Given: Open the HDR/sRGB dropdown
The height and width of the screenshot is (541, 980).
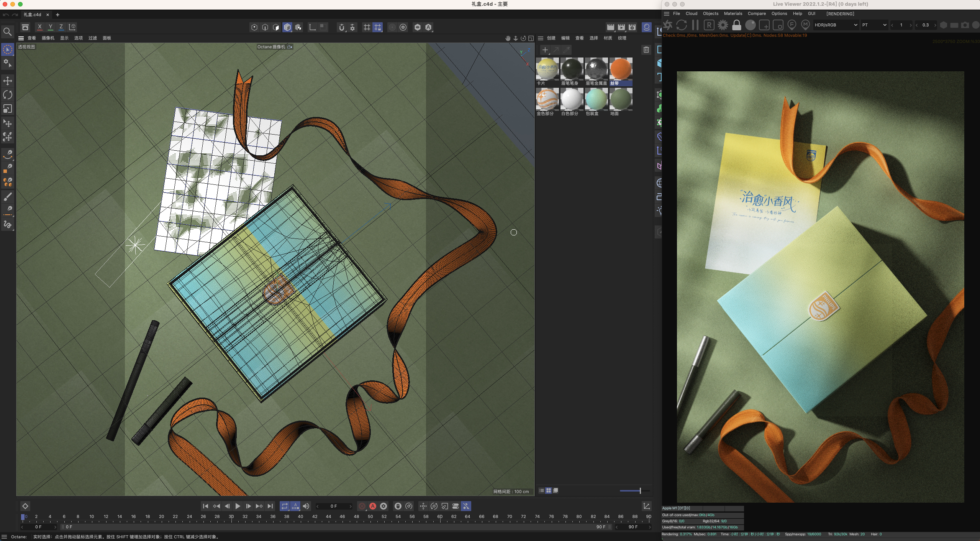Looking at the screenshot, I should (836, 25).
